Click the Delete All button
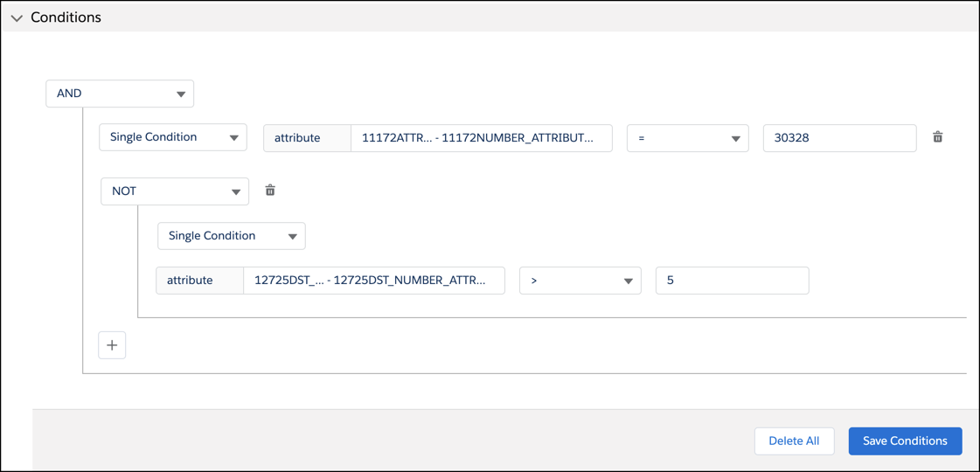This screenshot has height=472, width=980. click(794, 441)
